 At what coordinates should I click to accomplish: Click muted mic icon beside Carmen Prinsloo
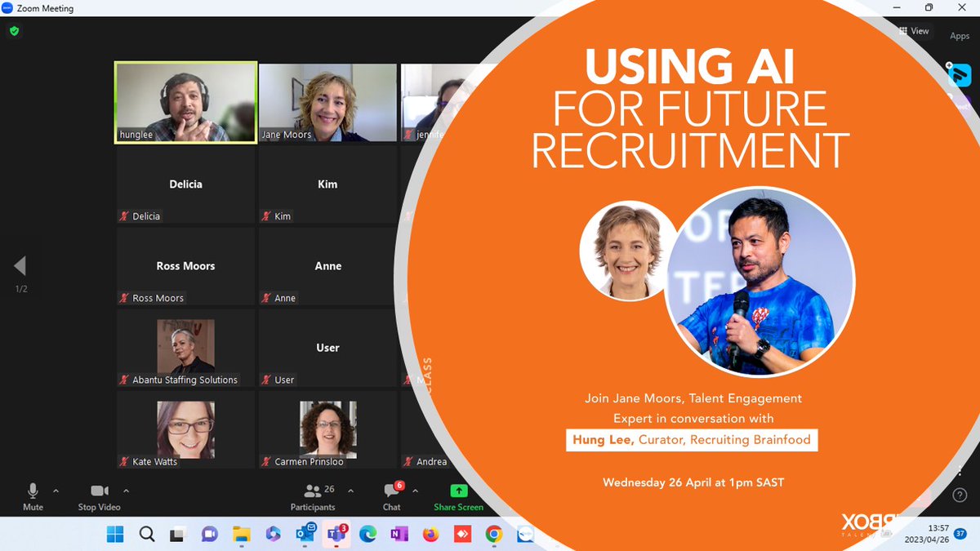pos(266,461)
